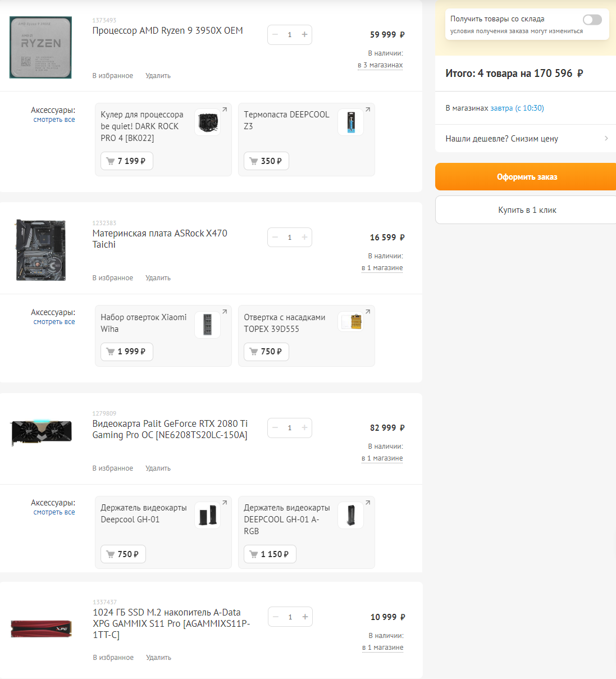Increase Ryzen 9 3950X quantity with plus
The image size is (616, 679).
[304, 35]
